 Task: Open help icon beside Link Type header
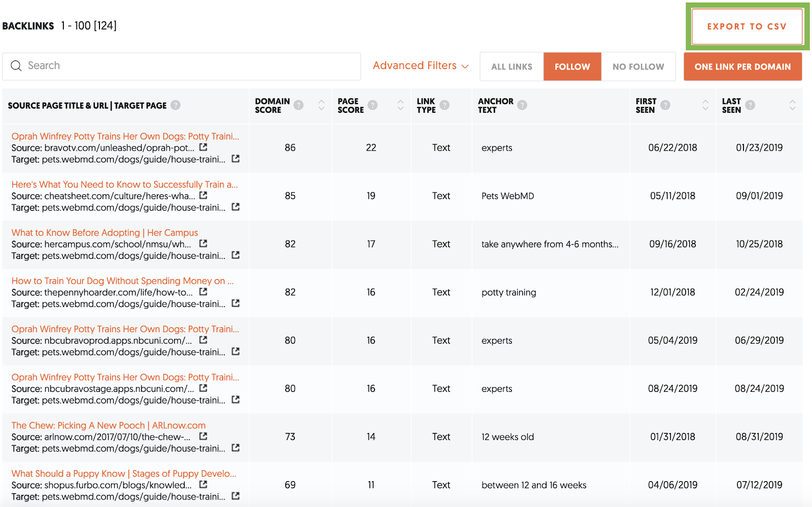point(445,105)
